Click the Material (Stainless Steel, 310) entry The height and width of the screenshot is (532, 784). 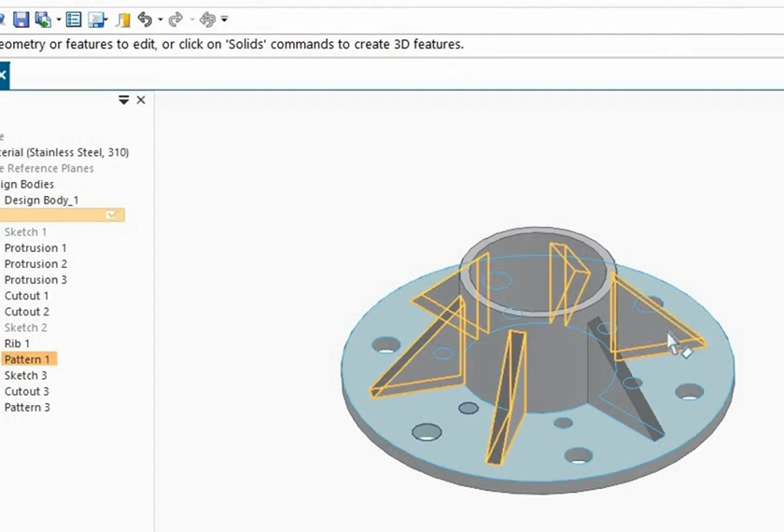coord(65,152)
